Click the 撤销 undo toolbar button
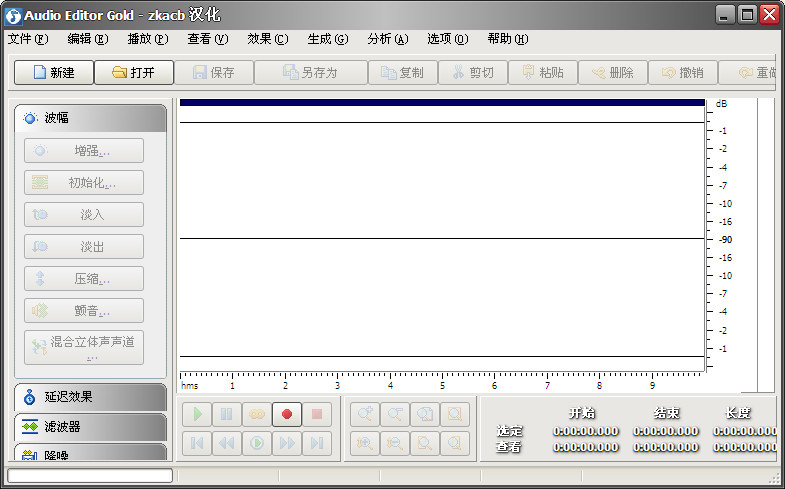Image resolution: width=785 pixels, height=489 pixels. coord(683,73)
